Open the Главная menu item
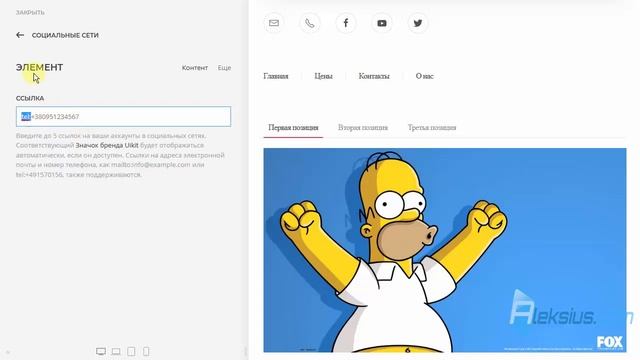 click(x=276, y=76)
